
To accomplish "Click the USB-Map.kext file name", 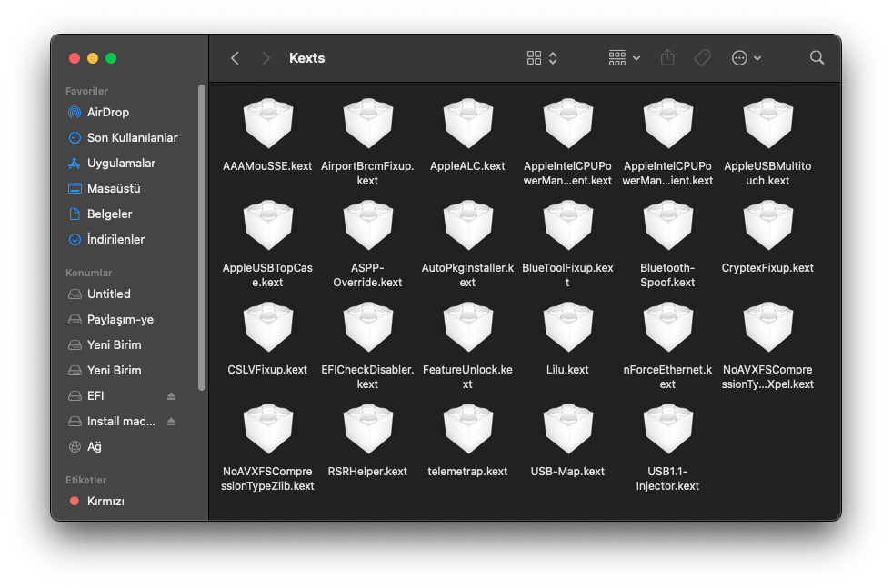I will [x=567, y=472].
